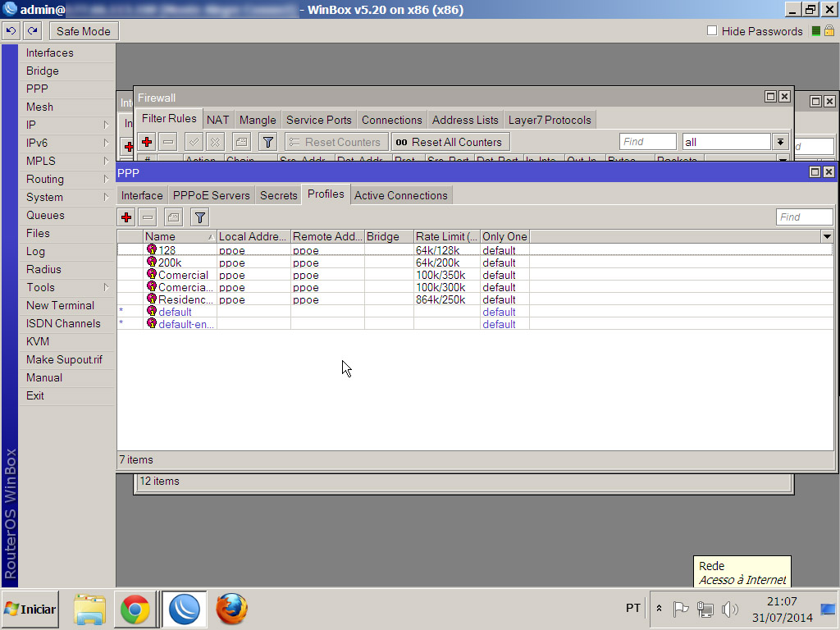This screenshot has width=840, height=630.
Task: Open the Mangle tab in Firewall
Action: coord(258,120)
